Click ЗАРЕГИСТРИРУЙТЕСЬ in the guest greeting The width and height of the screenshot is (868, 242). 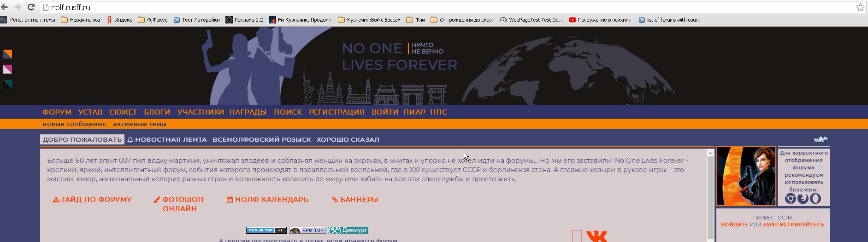pos(793,225)
